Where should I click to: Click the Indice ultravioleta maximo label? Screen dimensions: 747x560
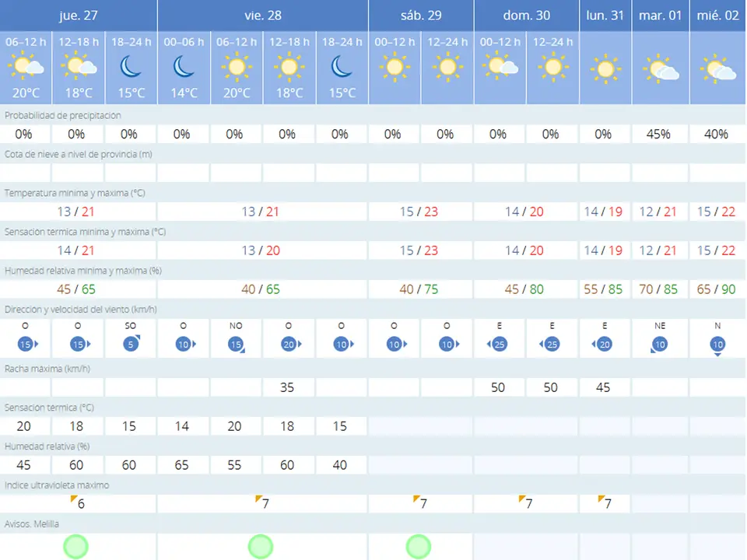click(x=57, y=485)
